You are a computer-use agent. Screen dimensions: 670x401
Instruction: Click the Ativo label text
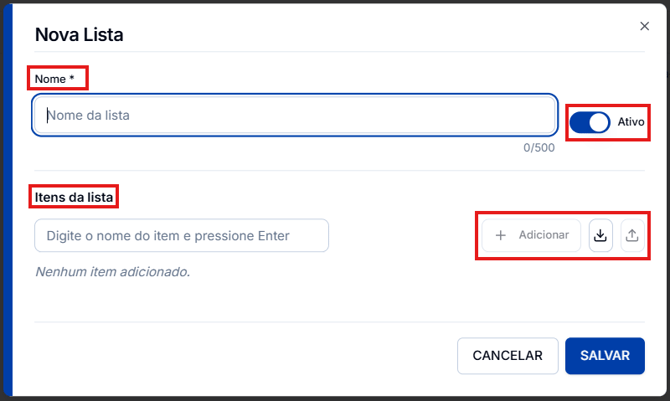631,122
